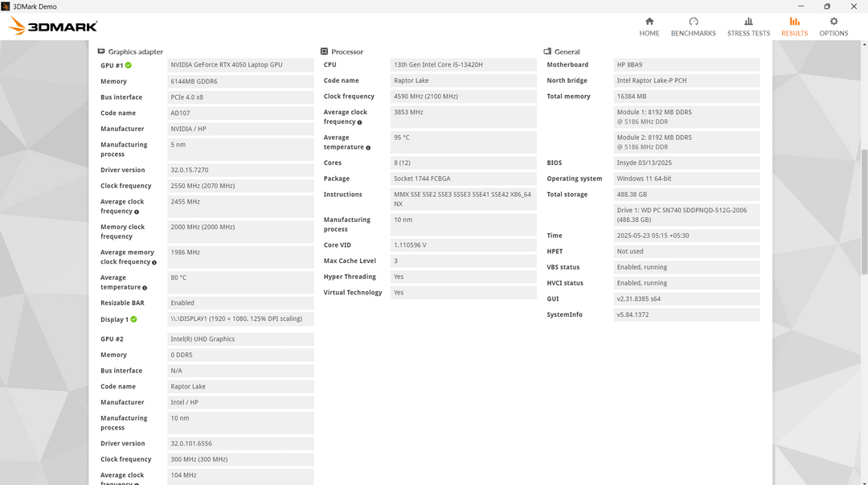Select the \\.\DISPLAY1 resolution value
868x485 pixels.
point(240,319)
